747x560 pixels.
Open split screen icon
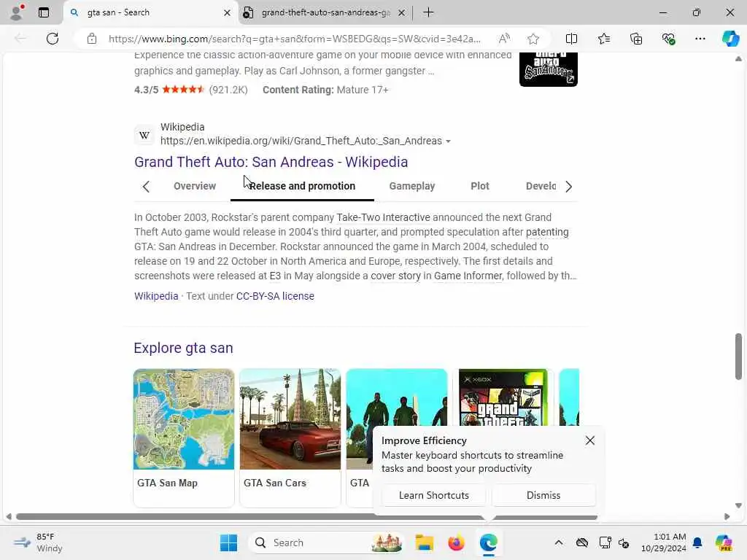click(571, 39)
